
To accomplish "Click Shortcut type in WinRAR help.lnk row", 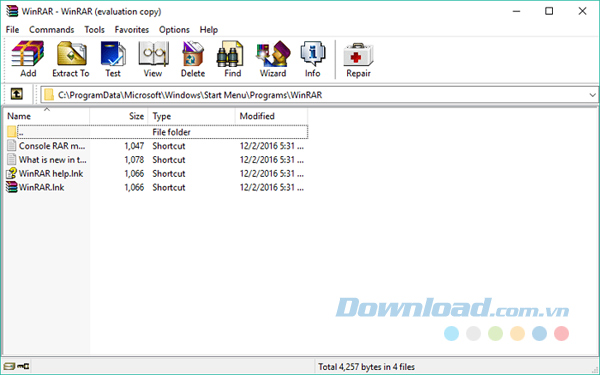I will point(169,173).
